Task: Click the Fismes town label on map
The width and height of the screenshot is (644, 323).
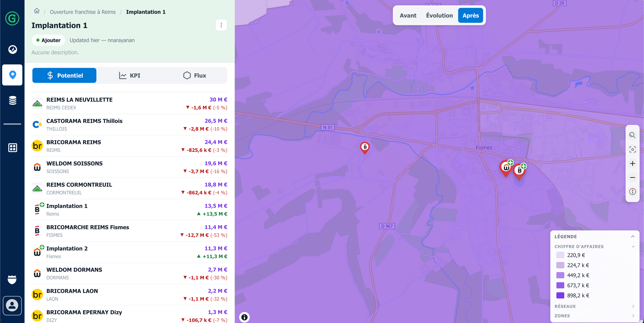Action: click(484, 147)
